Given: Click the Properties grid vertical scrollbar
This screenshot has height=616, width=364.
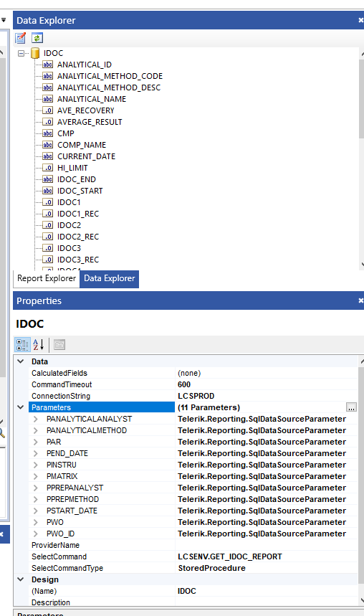Looking at the screenshot, I should (x=361, y=475).
